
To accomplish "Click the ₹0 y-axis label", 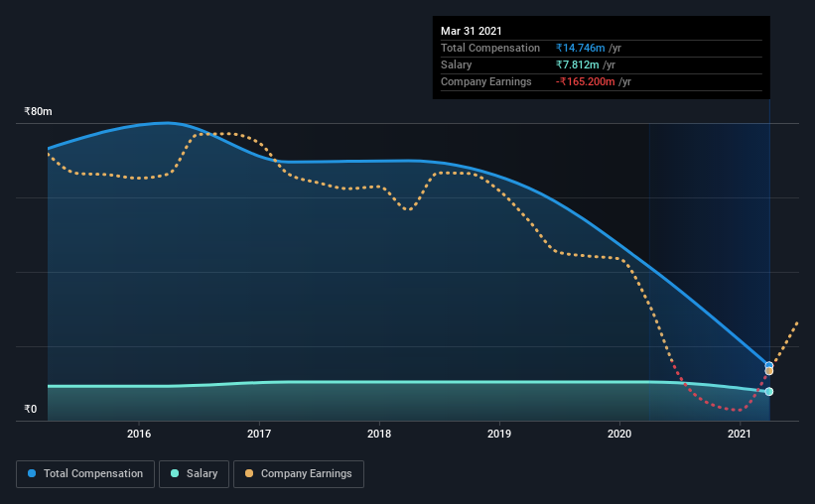I will pos(31,410).
